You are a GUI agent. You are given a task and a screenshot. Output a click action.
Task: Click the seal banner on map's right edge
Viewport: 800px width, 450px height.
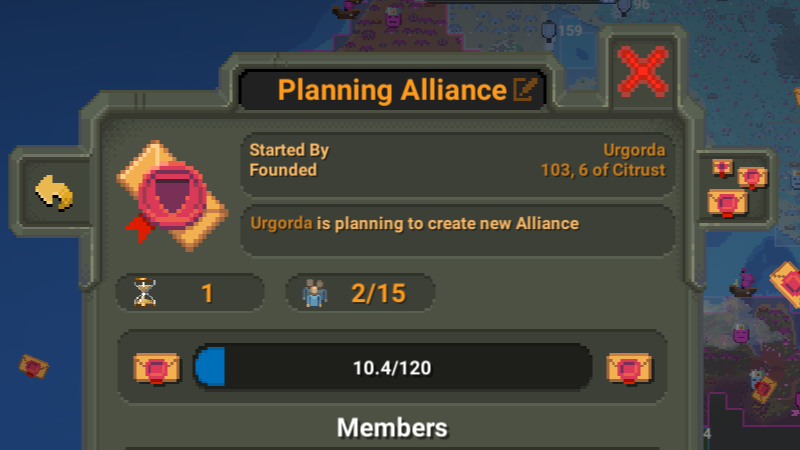pyautogui.click(x=786, y=283)
